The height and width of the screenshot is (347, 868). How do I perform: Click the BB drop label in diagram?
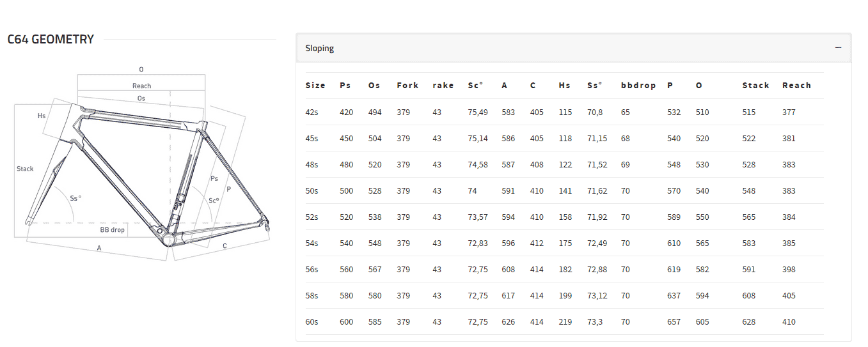point(112,229)
